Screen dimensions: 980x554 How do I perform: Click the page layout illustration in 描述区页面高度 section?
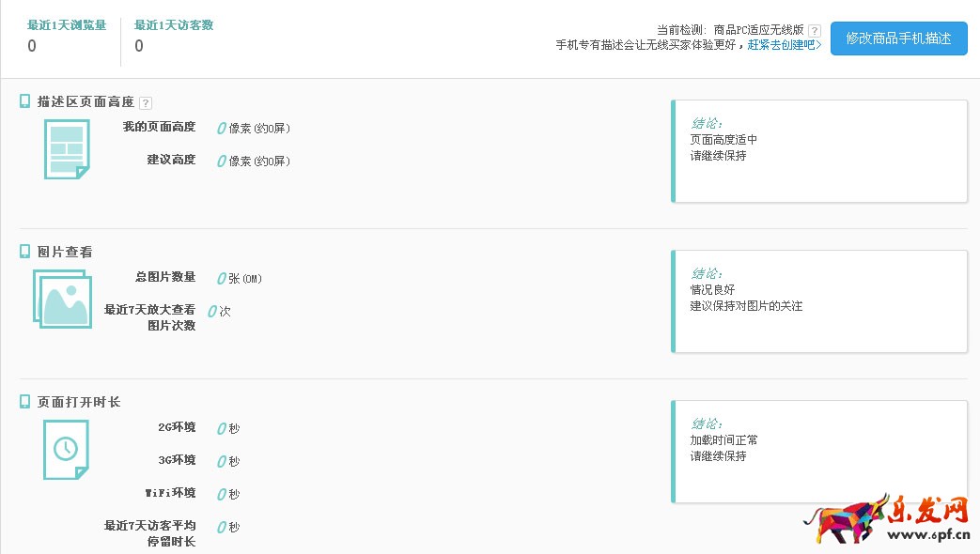pos(66,147)
